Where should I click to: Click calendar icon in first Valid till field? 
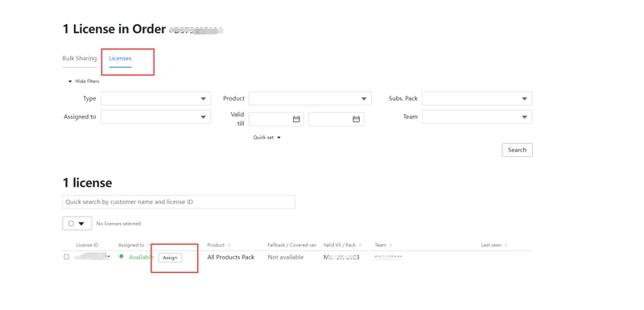click(x=296, y=119)
